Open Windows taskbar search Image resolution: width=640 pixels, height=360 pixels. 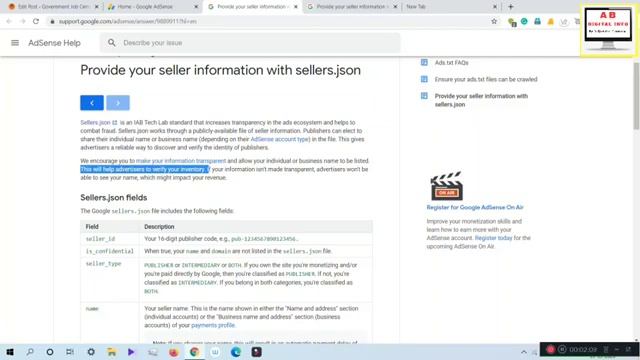[x=30, y=352]
